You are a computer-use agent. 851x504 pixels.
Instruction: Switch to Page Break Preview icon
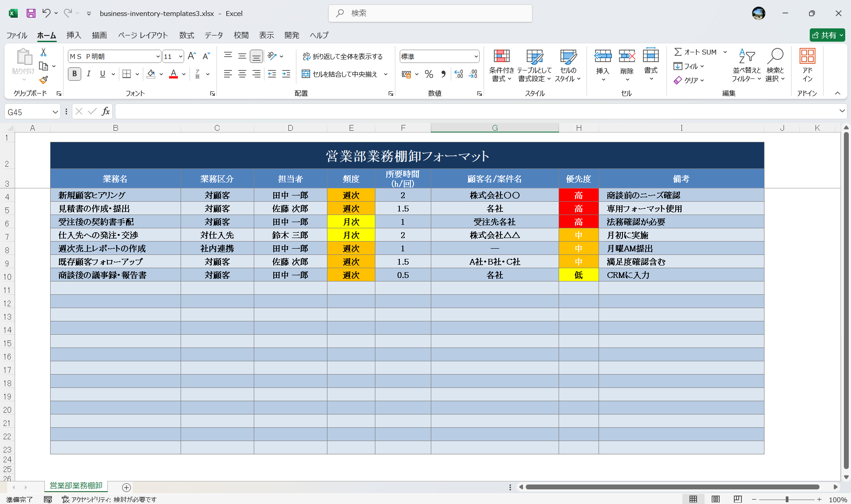[x=737, y=499]
